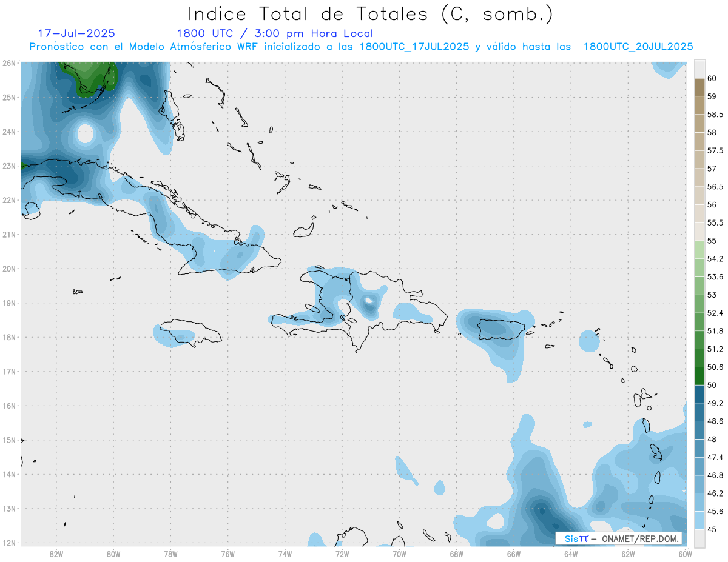Click the latitude label "12N"
Screen dimensions: 728x562
[x=8, y=543]
